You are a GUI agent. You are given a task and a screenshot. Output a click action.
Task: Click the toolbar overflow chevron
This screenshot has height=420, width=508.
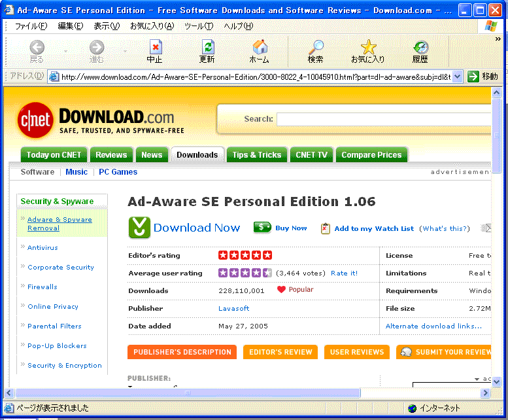click(498, 39)
